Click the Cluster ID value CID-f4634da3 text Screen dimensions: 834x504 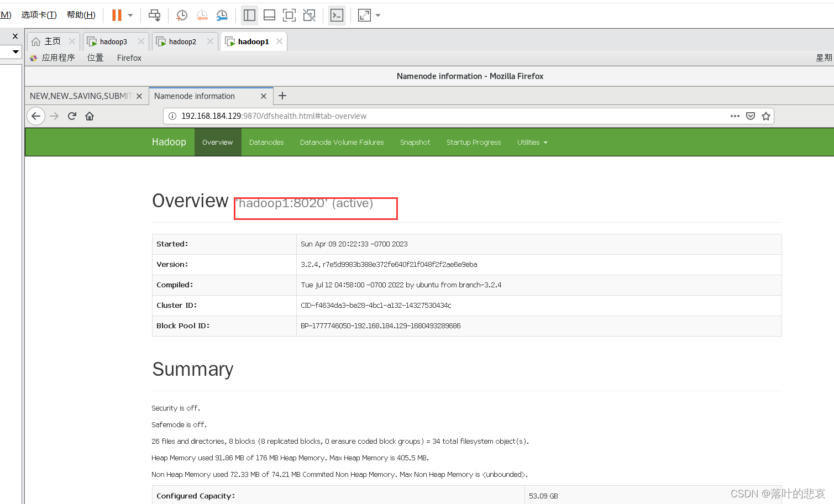[x=376, y=306]
